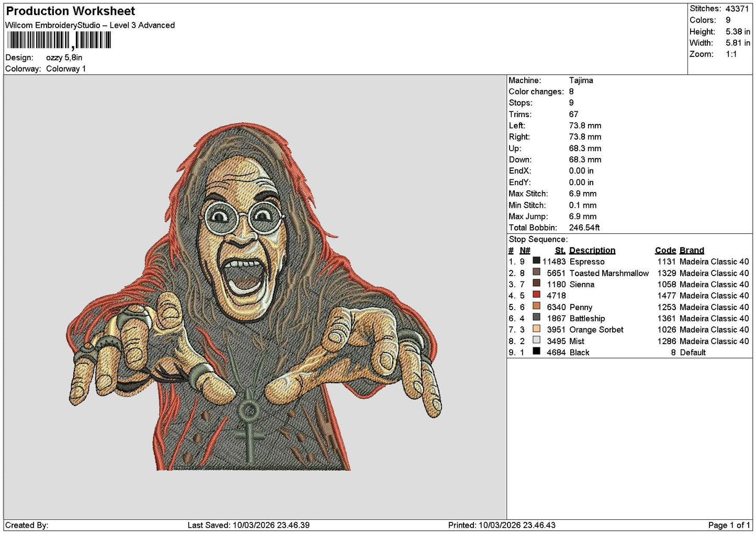Click the Min Stitch value '0.1 mm'
Screen dimensions: 756x534
(x=583, y=205)
